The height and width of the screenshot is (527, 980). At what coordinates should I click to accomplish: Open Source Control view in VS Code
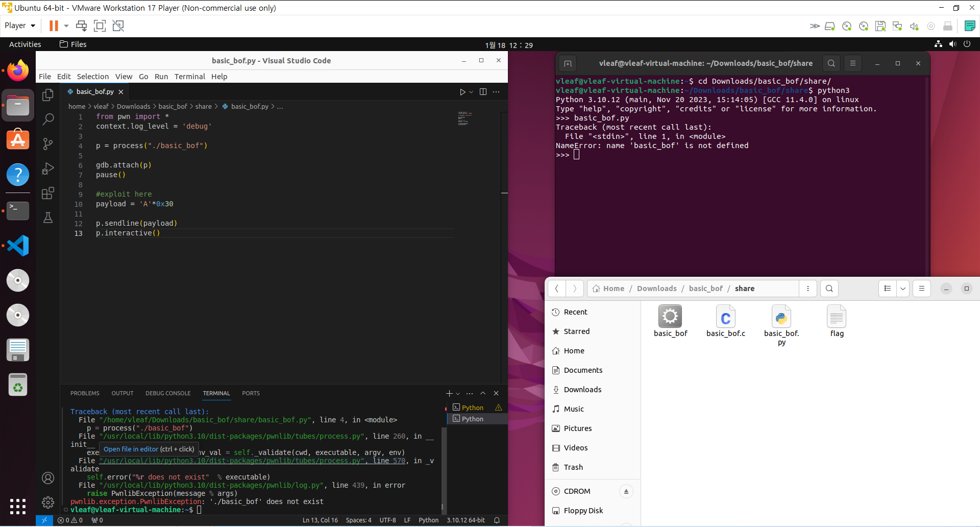tap(48, 144)
